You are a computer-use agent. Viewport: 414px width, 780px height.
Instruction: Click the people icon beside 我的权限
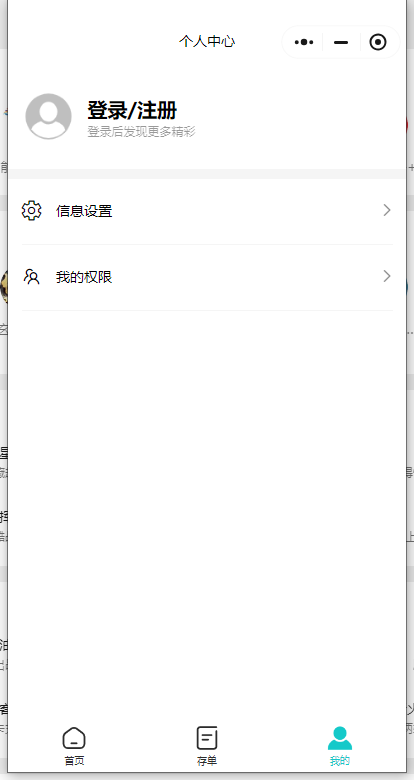(32, 277)
